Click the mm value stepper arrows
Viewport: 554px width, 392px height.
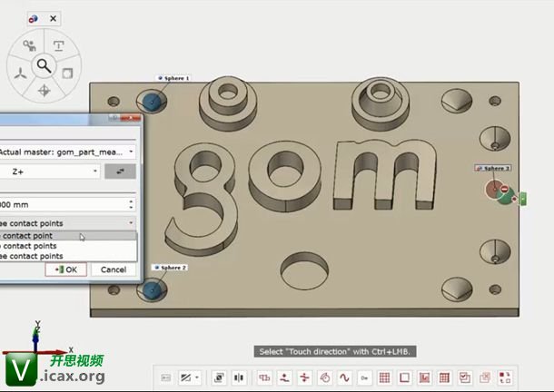(132, 204)
